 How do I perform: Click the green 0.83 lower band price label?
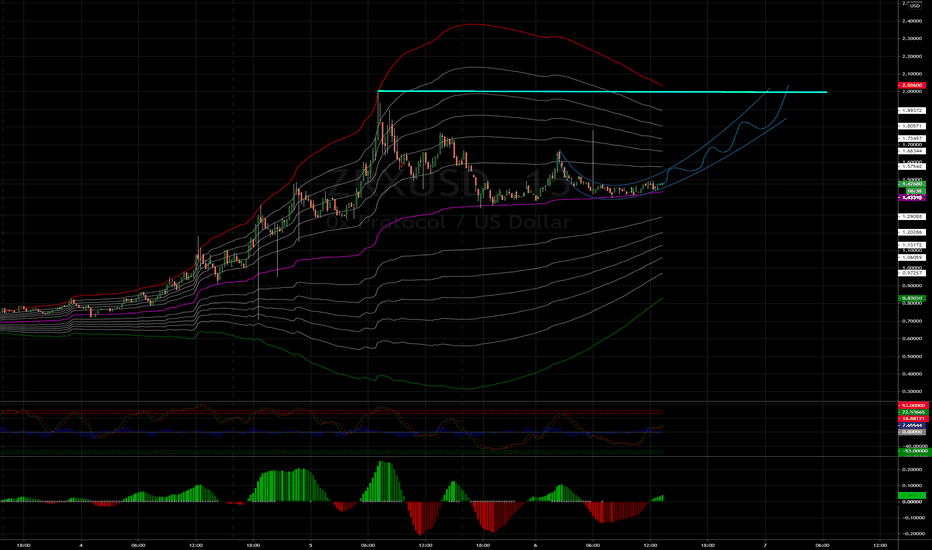[x=913, y=298]
